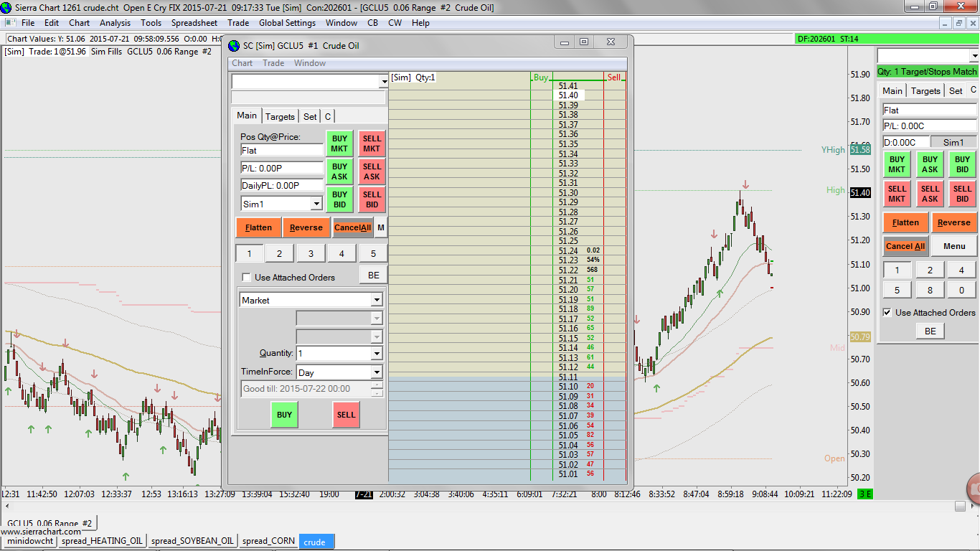980x551 pixels.
Task: Click the 50.79 price label on the chart axis
Action: pyautogui.click(x=860, y=336)
